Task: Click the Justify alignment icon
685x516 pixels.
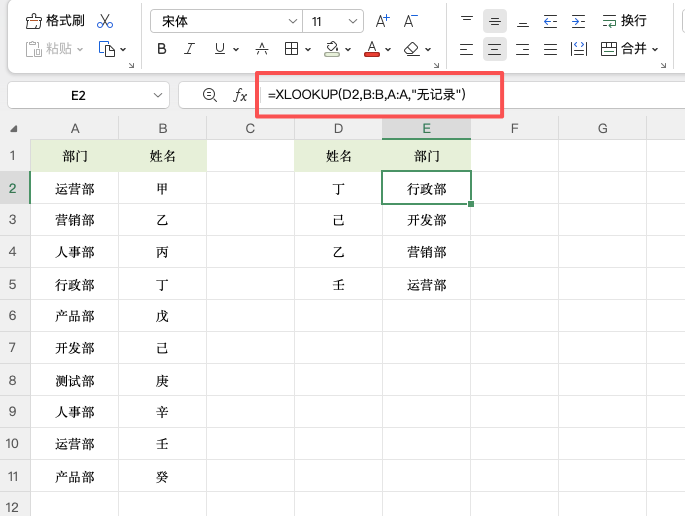Action: point(550,49)
